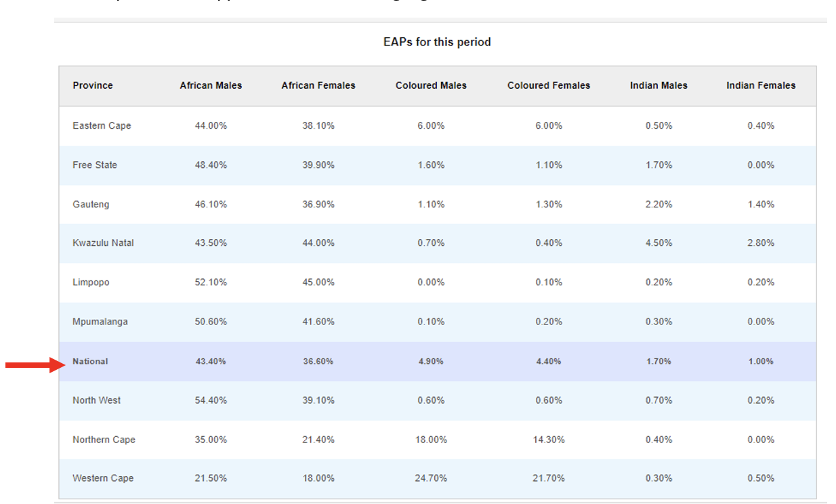Click the Province column header
Image resolution: width=836 pixels, height=504 pixels.
point(93,85)
